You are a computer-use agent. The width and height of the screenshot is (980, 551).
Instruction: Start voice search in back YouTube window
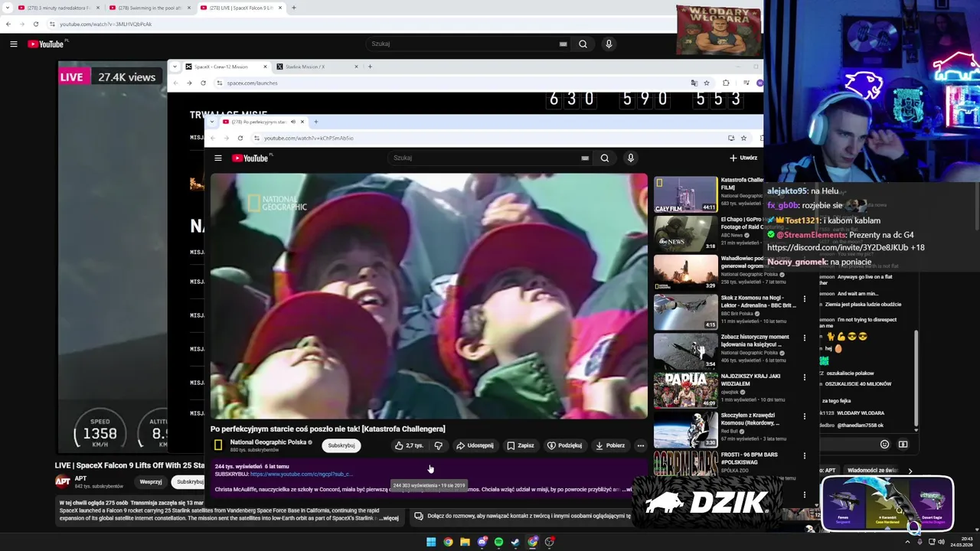tap(609, 44)
